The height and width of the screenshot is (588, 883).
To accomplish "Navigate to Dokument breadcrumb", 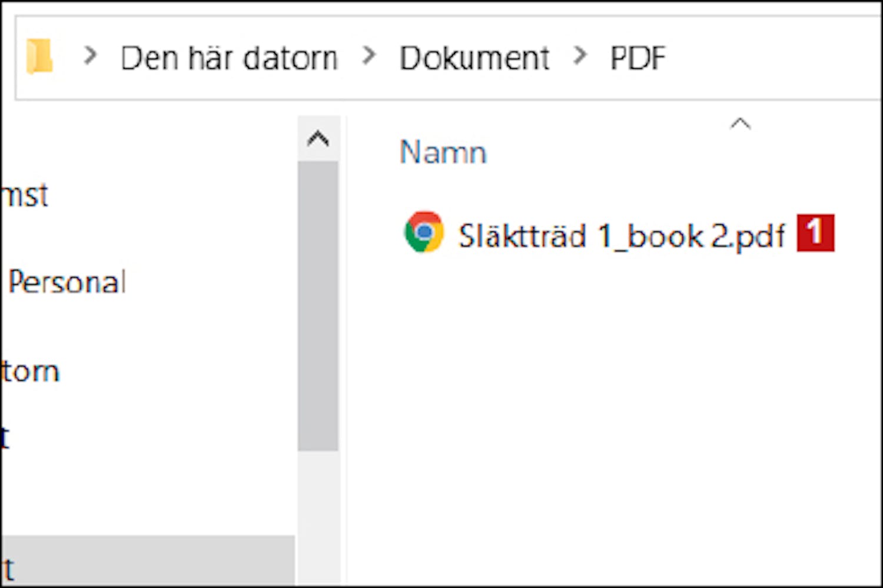I will (x=474, y=58).
